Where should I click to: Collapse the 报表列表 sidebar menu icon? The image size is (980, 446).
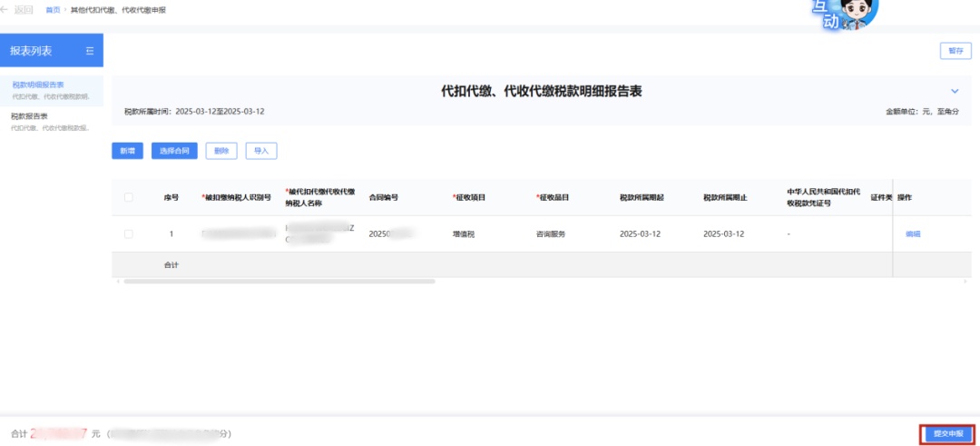89,51
